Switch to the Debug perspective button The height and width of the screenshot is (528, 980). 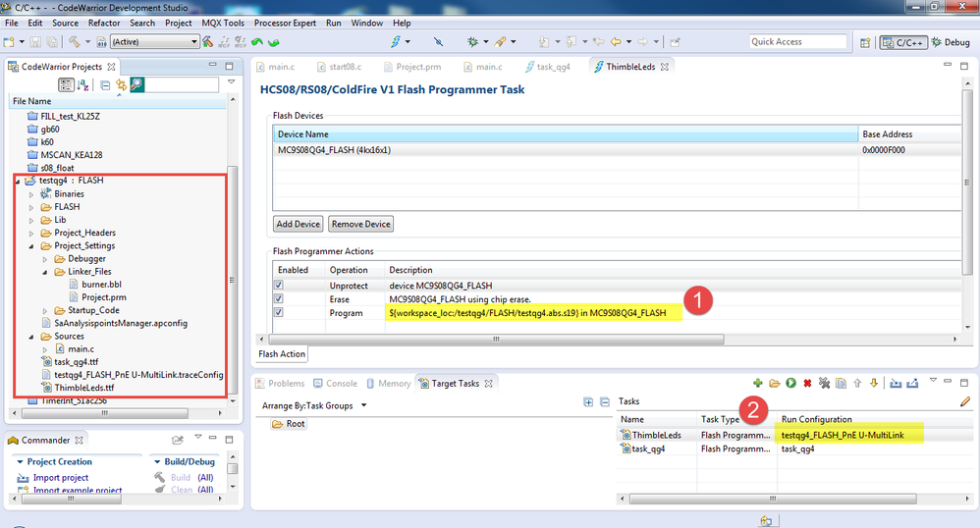click(x=951, y=42)
